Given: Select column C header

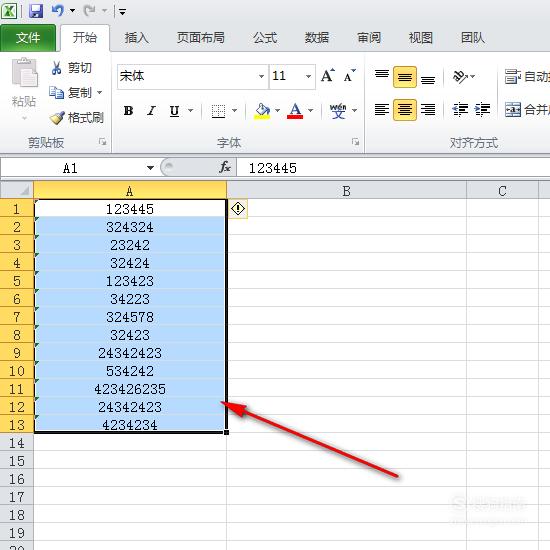Looking at the screenshot, I should point(502,191).
